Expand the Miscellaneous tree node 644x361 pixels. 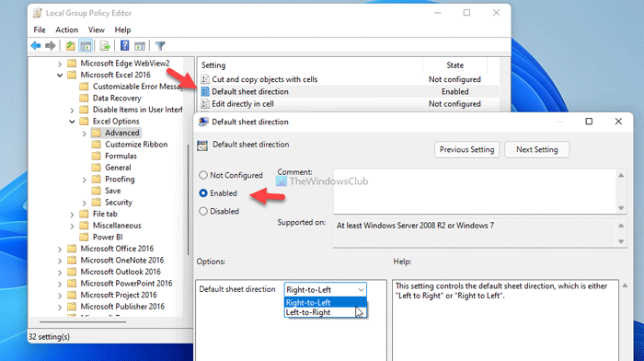(x=73, y=226)
